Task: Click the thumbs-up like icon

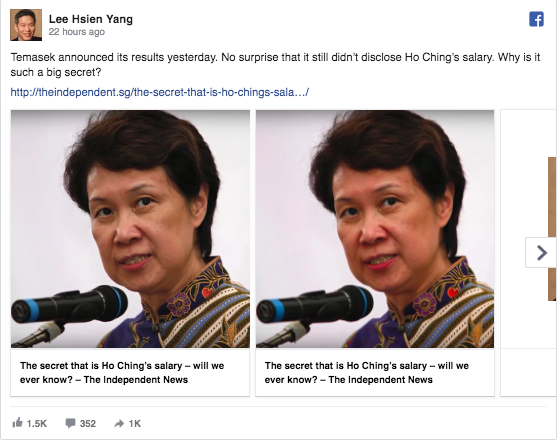Action: pyautogui.click(x=17, y=423)
